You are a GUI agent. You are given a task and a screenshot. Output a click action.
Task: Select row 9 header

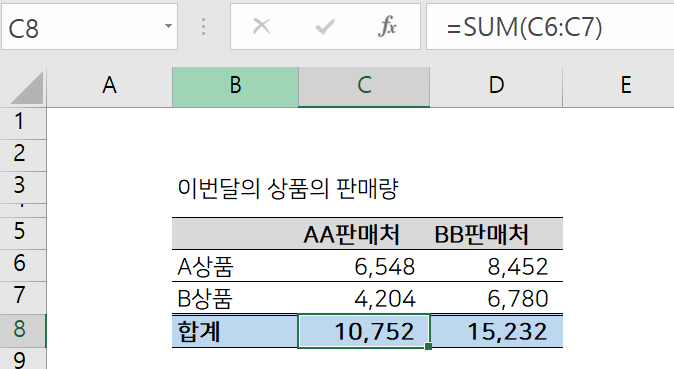coord(23,359)
